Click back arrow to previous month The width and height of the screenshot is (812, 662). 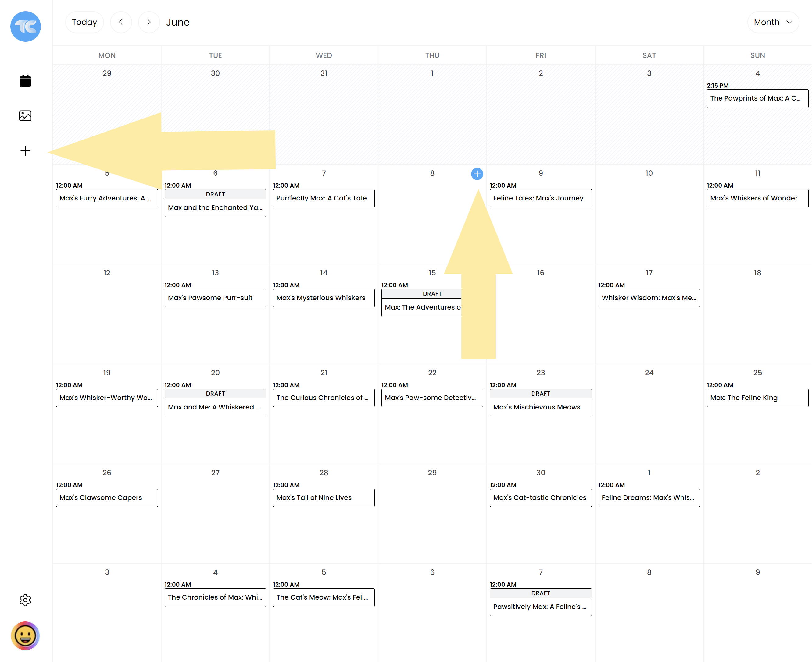120,22
